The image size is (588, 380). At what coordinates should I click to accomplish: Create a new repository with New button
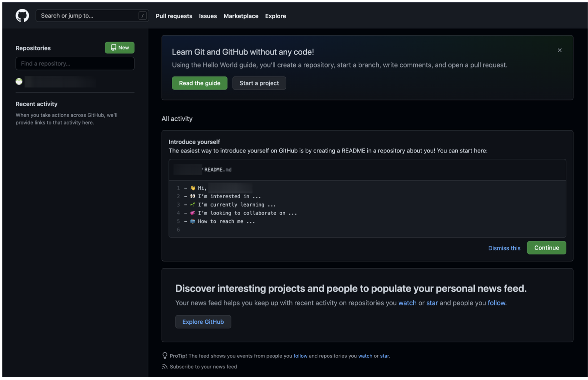(x=119, y=48)
